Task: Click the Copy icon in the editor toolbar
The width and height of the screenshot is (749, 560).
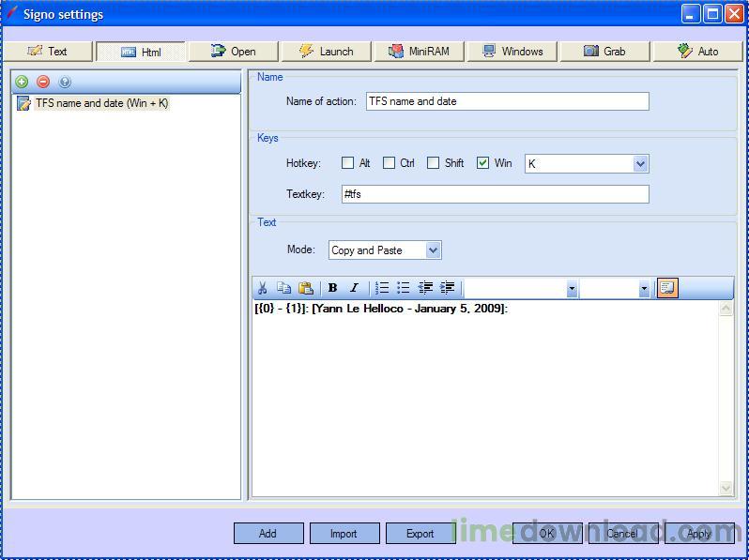Action: pyautogui.click(x=284, y=288)
